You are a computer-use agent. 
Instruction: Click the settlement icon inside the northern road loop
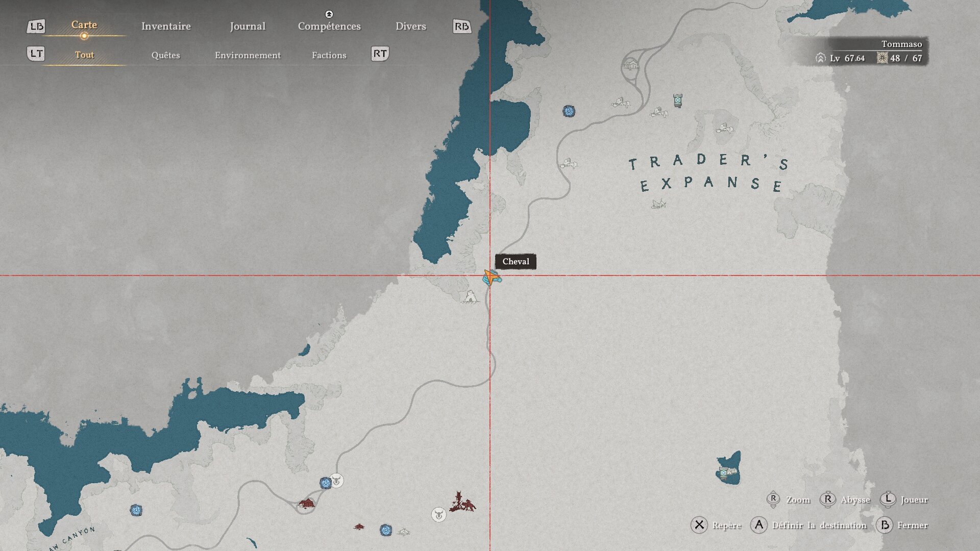631,65
